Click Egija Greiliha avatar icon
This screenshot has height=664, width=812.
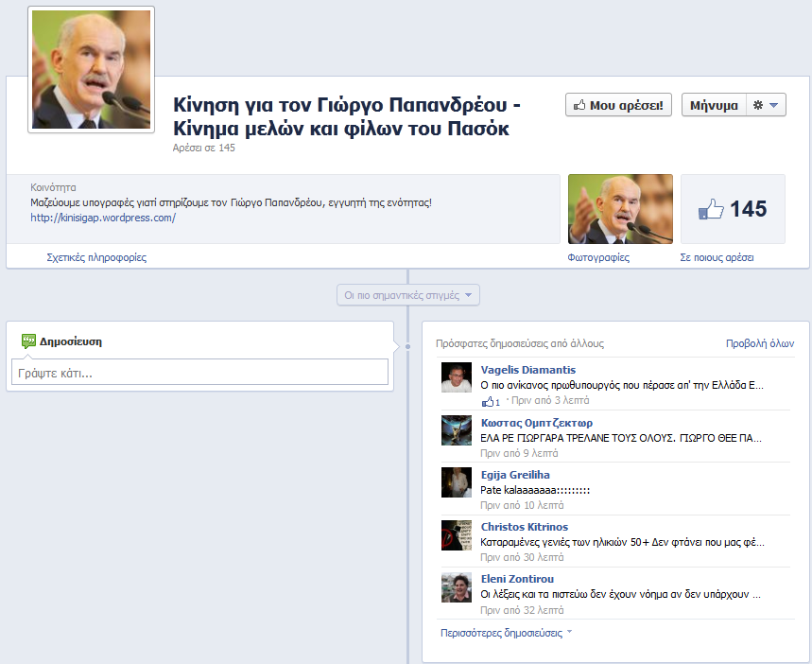click(457, 482)
